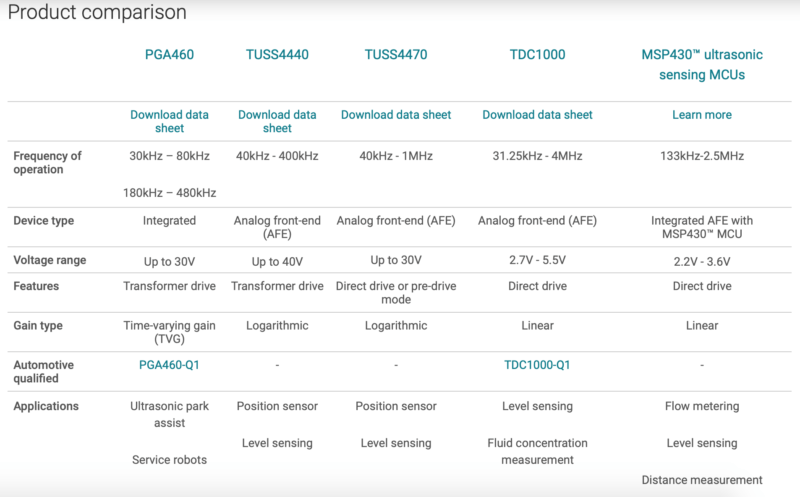Download the data sheet for PGA460

tap(169, 121)
